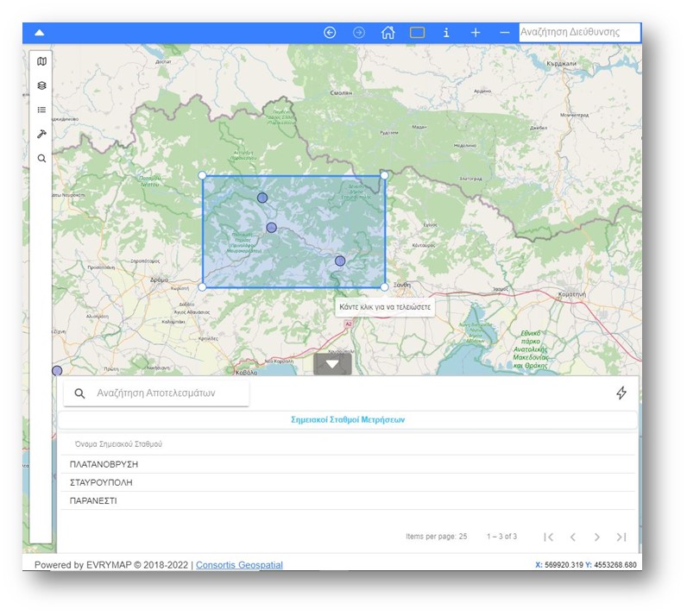
Task: Open the tools wrench icon
Action: [x=41, y=134]
